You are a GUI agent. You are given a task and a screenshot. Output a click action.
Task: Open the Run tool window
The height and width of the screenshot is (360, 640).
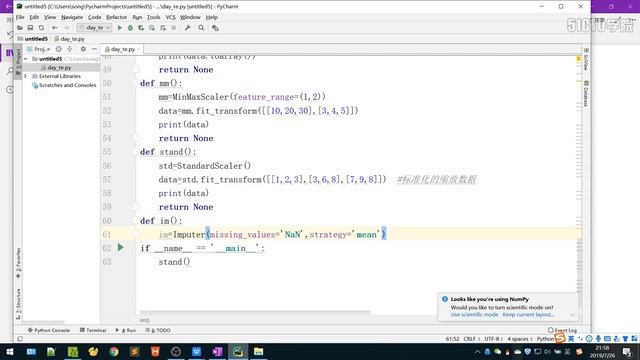coord(126,330)
